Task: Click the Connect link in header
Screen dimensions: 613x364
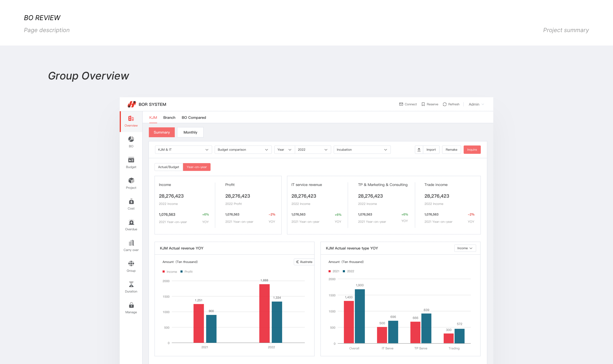Action: (410, 104)
